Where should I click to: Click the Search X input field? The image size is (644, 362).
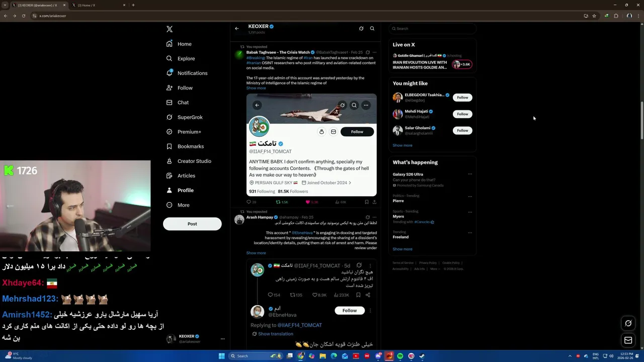[x=432, y=29]
